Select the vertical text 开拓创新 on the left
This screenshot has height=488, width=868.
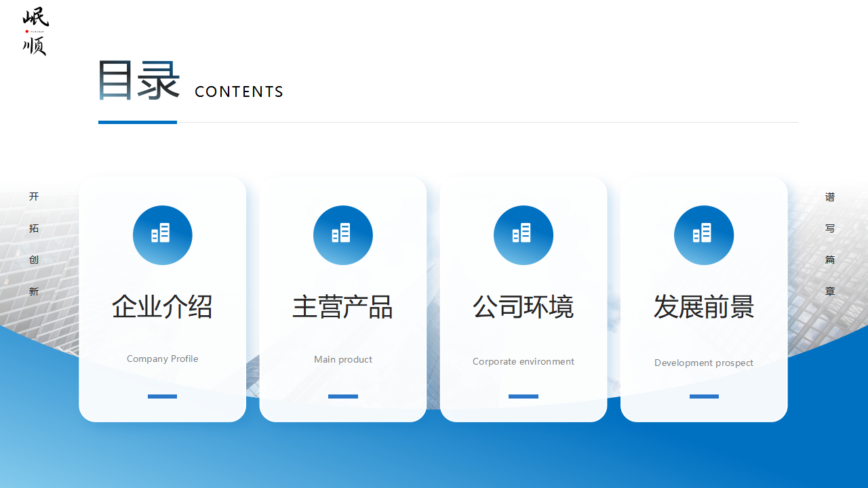click(x=34, y=244)
